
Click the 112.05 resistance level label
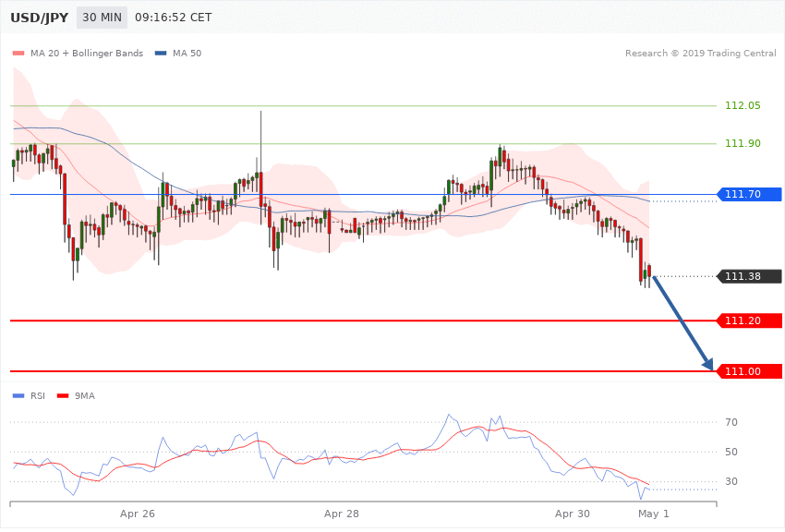[743, 105]
